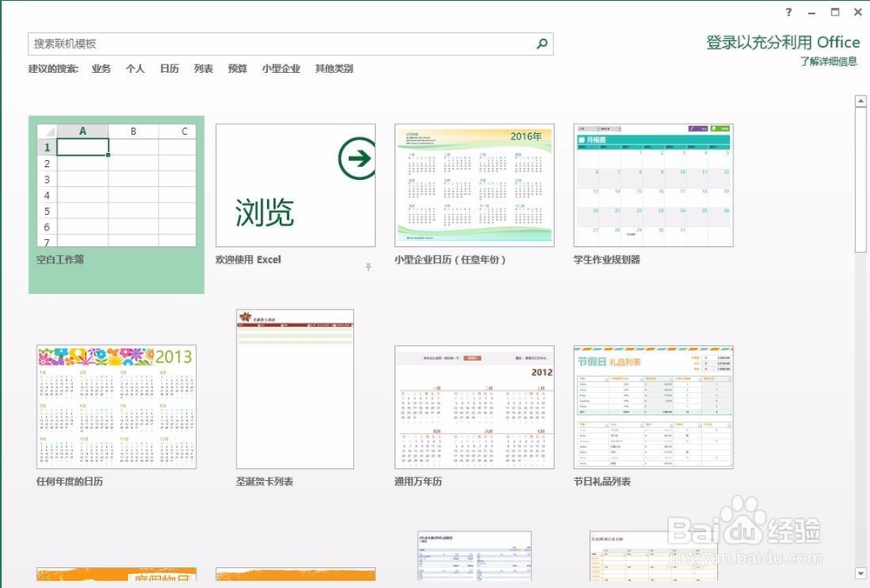
Task: Search suggested category 预算
Action: point(238,69)
